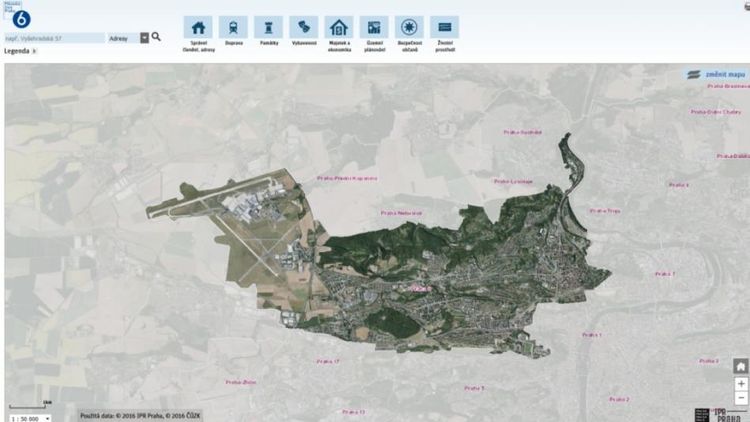Click the změnit mapu button

coord(716,75)
